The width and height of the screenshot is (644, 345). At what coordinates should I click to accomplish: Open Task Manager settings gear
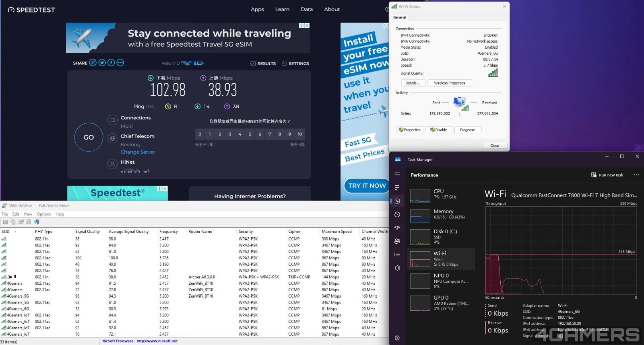397,338
